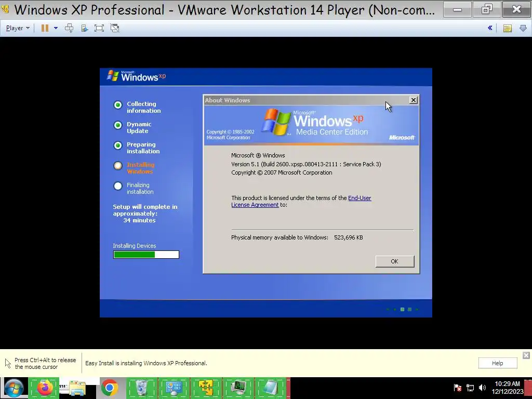Toggle Unity mode toolbar icon

tap(115, 28)
